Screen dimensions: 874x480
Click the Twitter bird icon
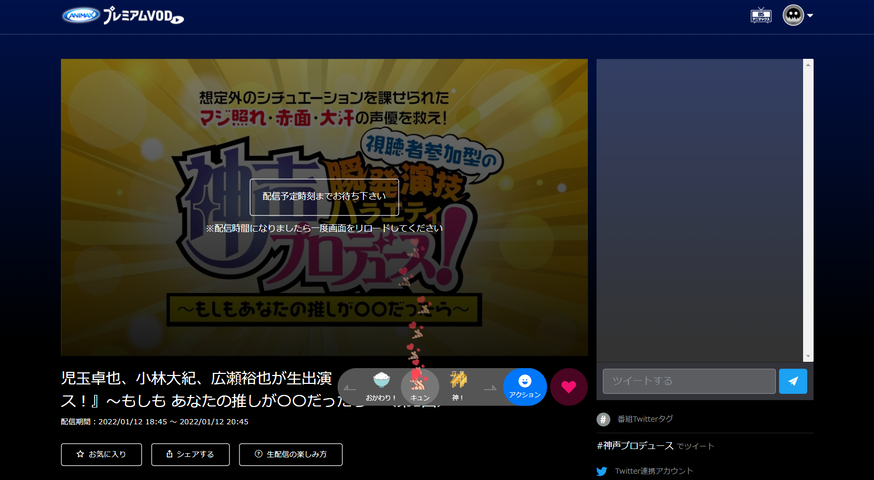pyautogui.click(x=601, y=472)
